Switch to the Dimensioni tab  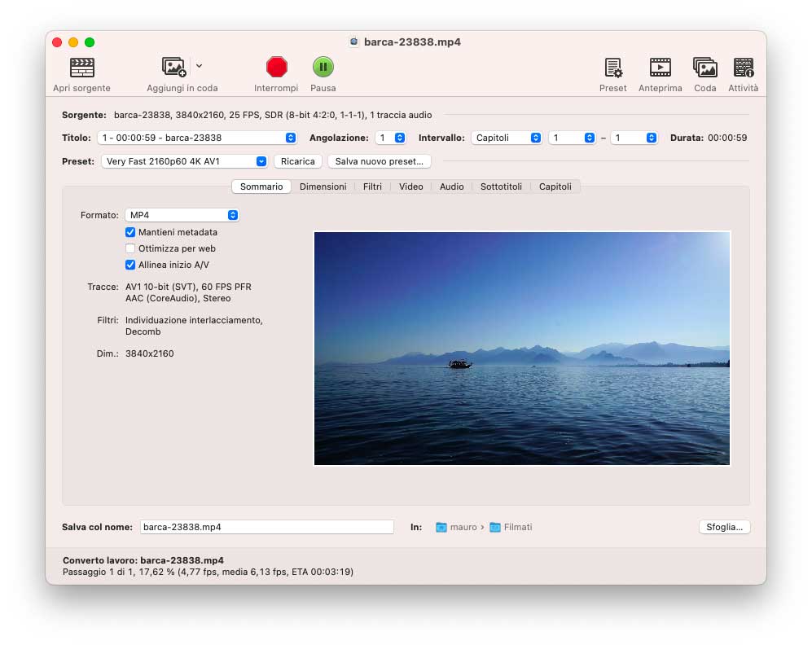pos(323,186)
